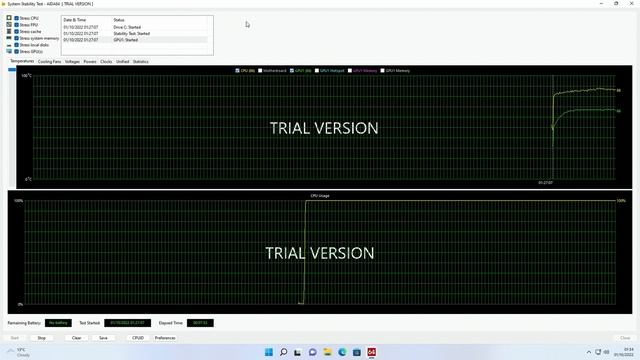The image size is (640, 360).
Task: Launch Microsoft Edge from taskbar
Action: point(342,352)
